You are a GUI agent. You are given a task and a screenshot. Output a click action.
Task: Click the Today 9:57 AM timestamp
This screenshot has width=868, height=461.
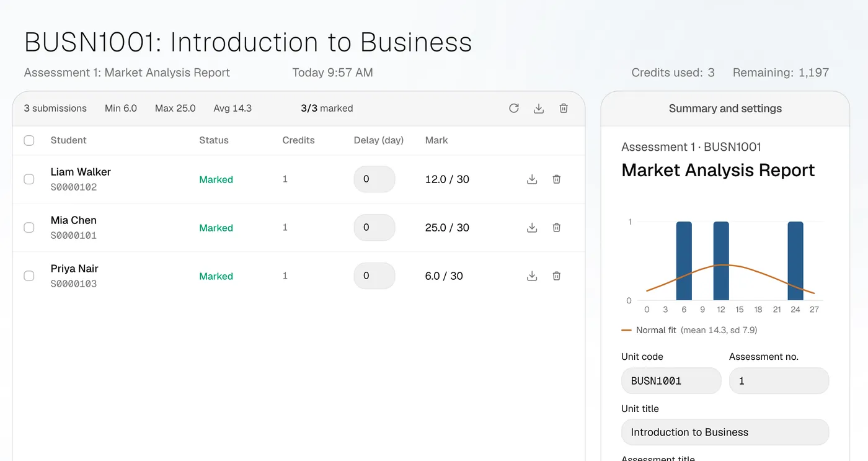332,73
